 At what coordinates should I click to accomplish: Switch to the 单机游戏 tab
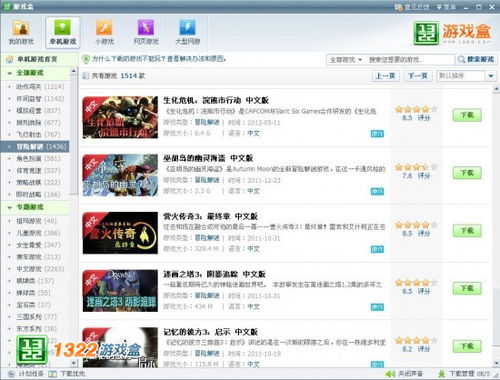pyautogui.click(x=63, y=32)
